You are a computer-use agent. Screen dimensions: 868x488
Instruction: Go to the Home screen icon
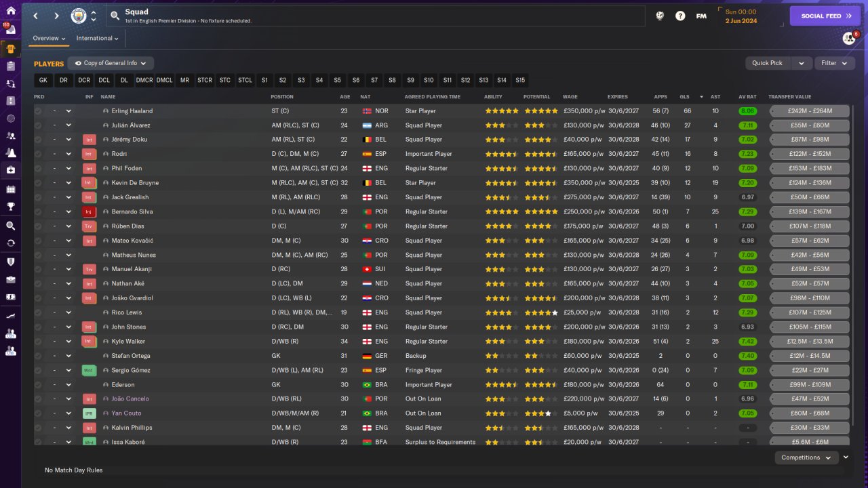tap(10, 11)
